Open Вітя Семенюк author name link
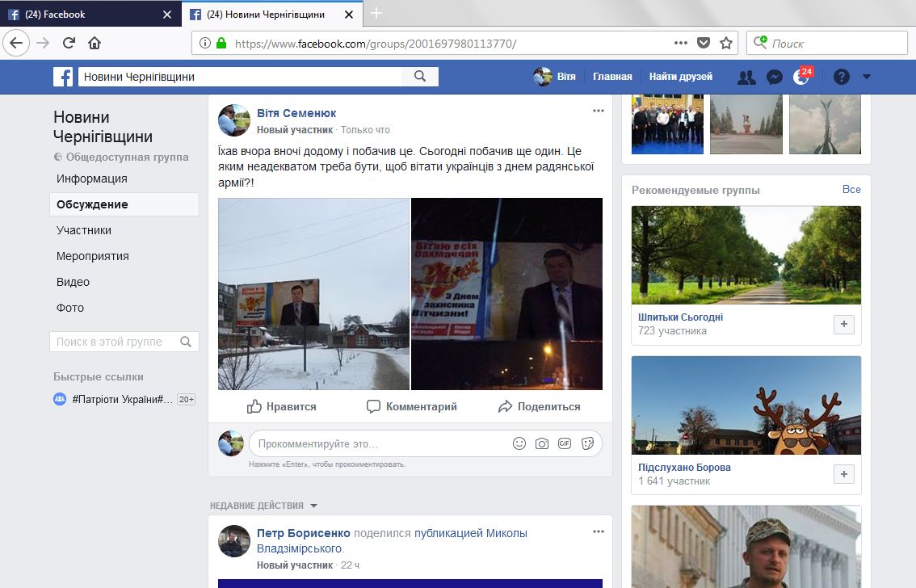Image resolution: width=916 pixels, height=588 pixels. tap(296, 113)
